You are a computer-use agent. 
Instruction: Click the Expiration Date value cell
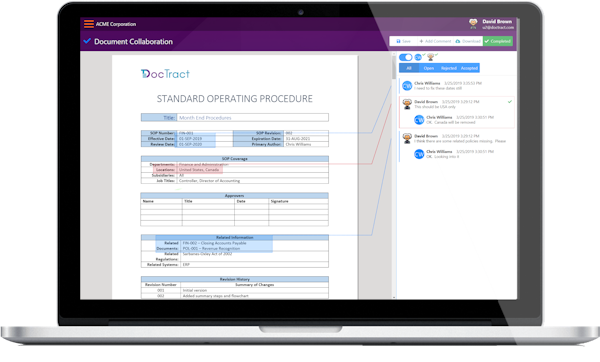coord(306,139)
